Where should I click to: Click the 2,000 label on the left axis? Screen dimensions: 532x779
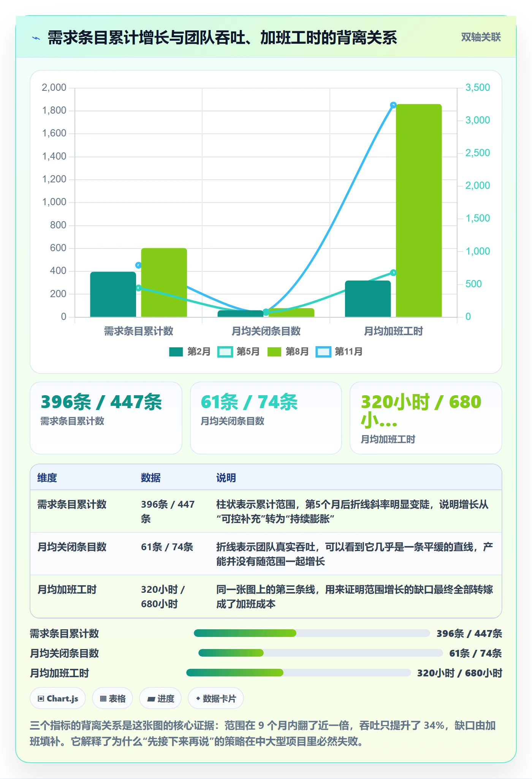(54, 87)
